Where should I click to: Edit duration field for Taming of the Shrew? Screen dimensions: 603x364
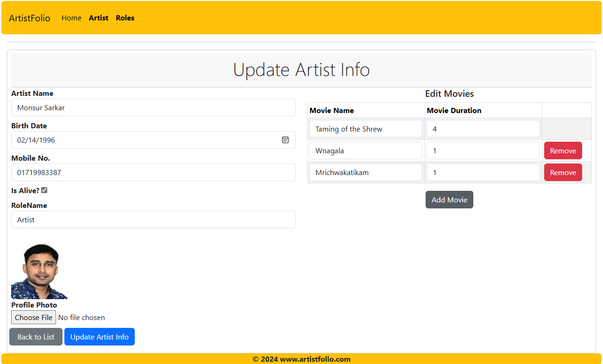pyautogui.click(x=483, y=129)
